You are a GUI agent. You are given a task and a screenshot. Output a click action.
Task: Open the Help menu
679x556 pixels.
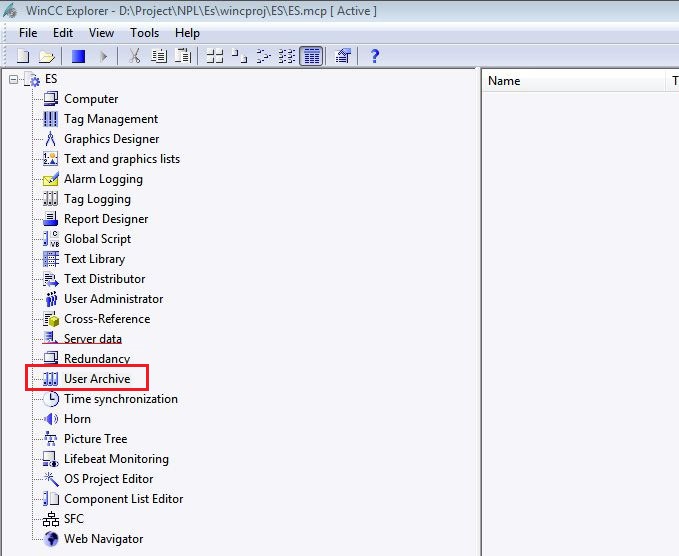pos(188,33)
